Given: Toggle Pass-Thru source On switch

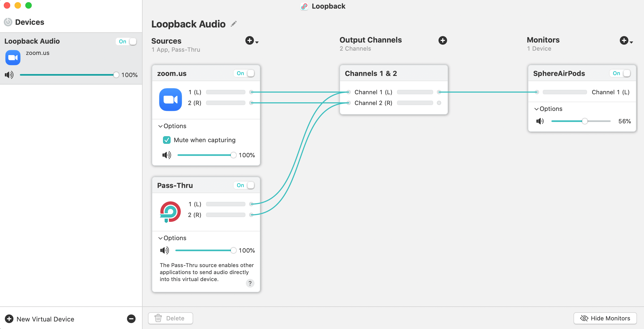Looking at the screenshot, I should tap(244, 185).
